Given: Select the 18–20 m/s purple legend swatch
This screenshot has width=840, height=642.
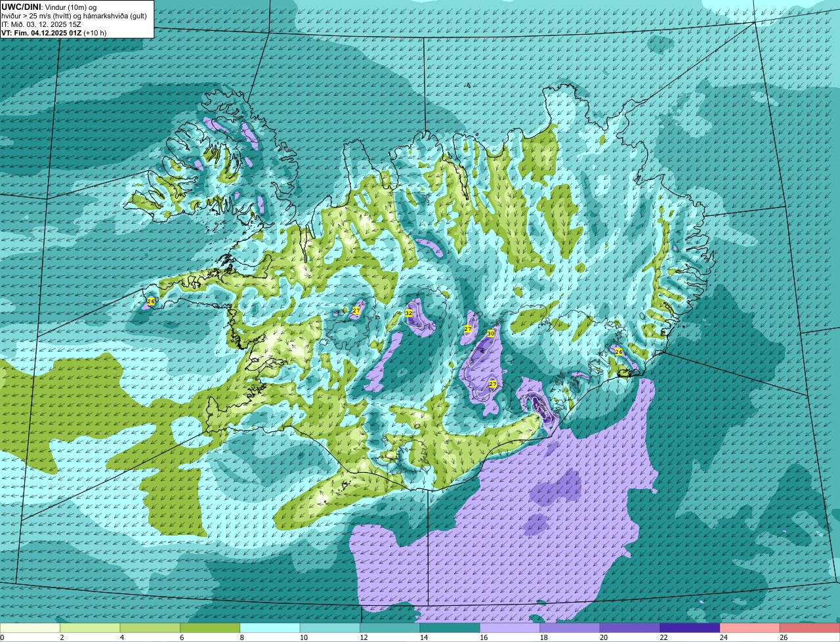Looking at the screenshot, I should (x=570, y=628).
